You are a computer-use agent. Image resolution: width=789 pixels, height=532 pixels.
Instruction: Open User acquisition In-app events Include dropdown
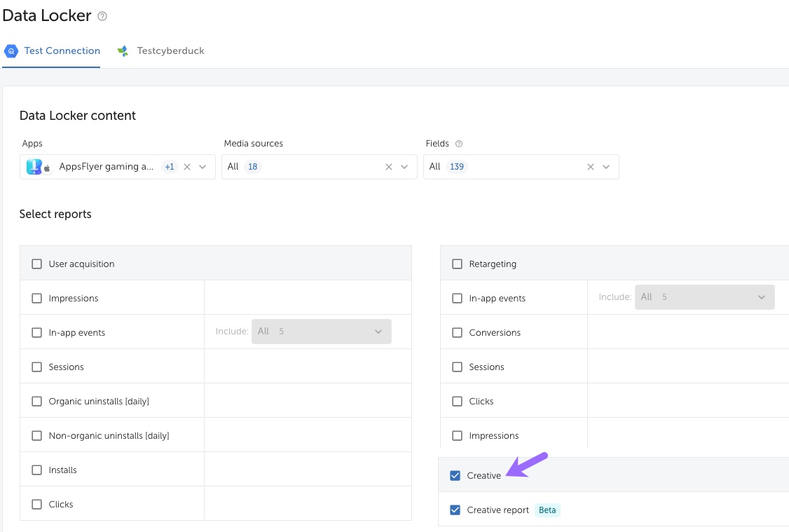click(x=322, y=332)
